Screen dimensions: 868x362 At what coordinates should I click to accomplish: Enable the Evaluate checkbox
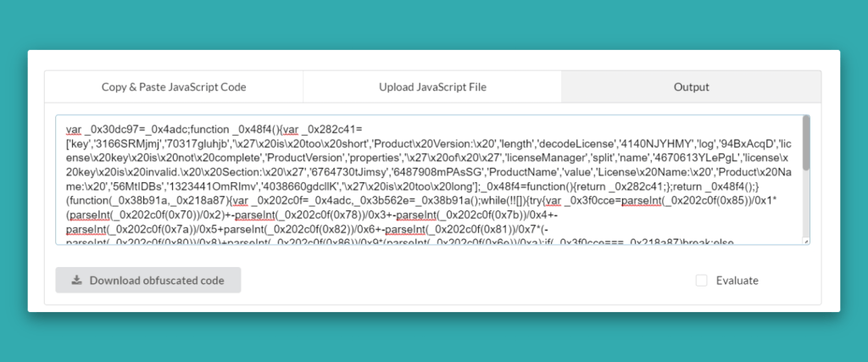(x=700, y=281)
